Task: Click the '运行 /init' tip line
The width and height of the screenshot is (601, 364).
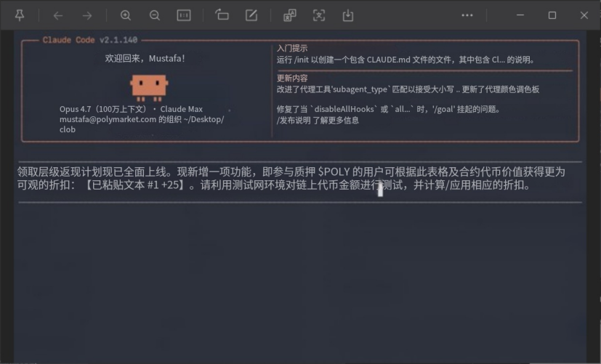Action: pyautogui.click(x=406, y=60)
